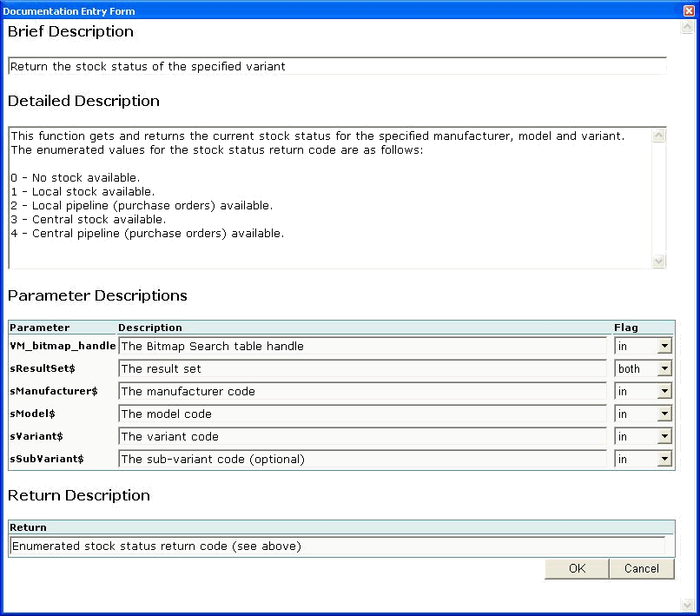Edit the Return description field
Image resolution: width=700 pixels, height=616 pixels.
point(338,546)
